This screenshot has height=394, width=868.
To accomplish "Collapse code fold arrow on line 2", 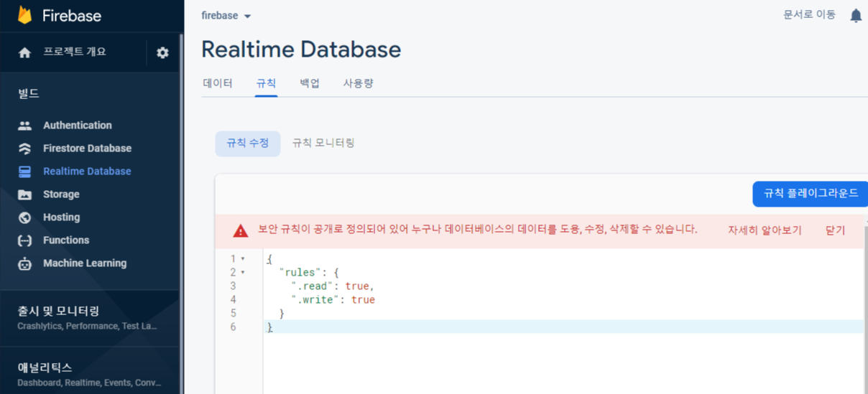I will pos(243,272).
